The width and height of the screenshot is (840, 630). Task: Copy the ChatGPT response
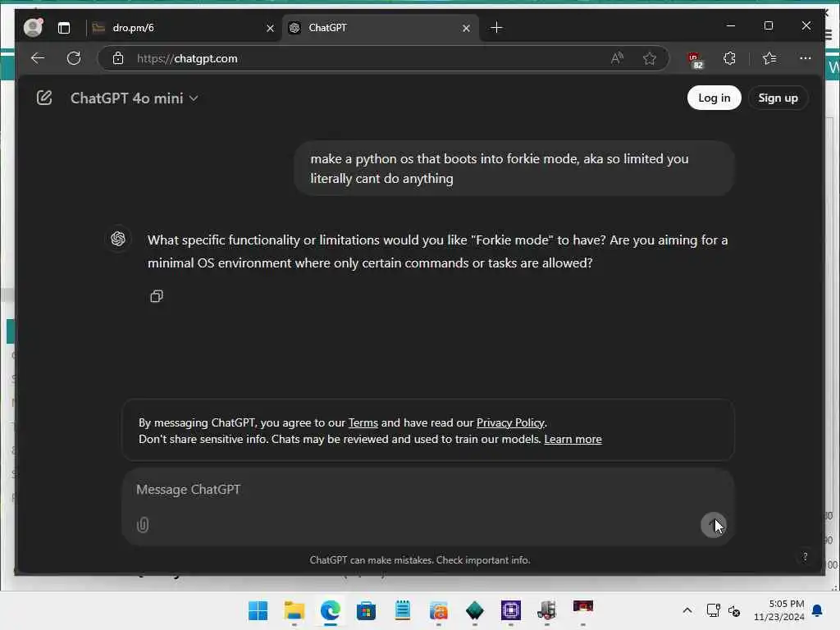pos(157,295)
